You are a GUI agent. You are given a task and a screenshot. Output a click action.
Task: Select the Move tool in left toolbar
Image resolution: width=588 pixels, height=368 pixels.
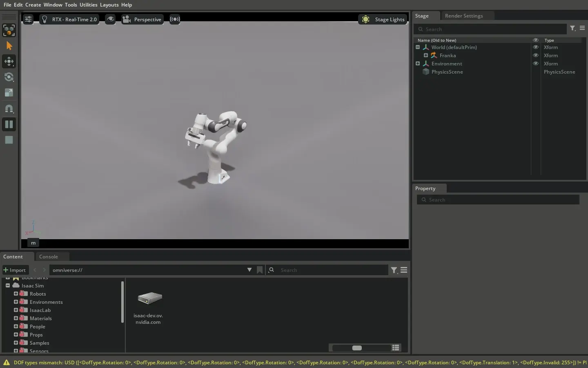[9, 61]
